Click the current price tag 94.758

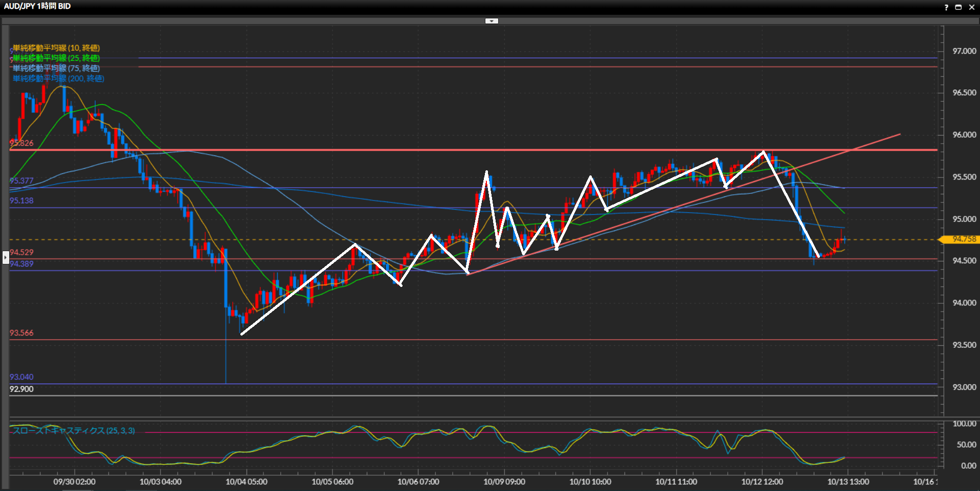point(963,239)
